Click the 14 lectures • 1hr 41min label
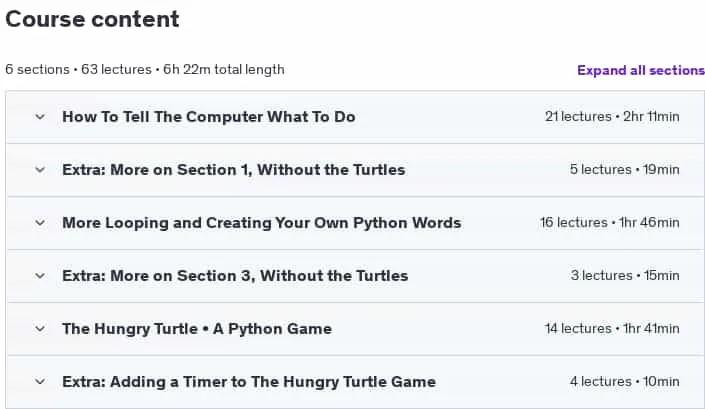 [612, 329]
